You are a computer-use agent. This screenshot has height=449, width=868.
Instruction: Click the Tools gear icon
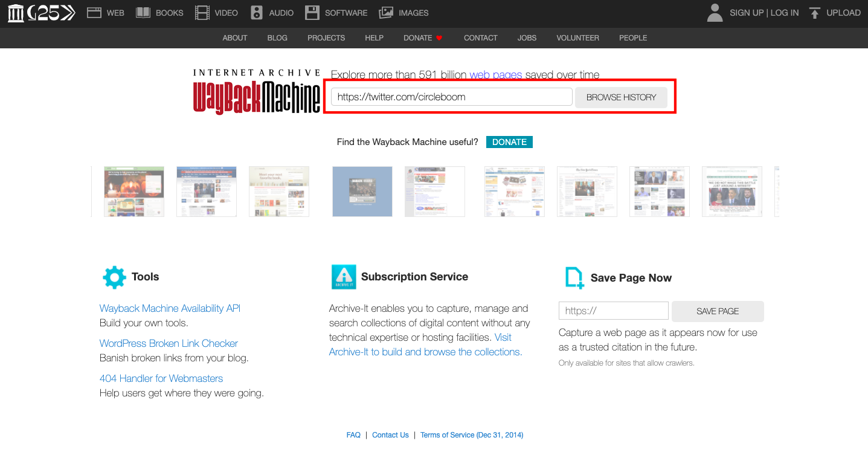click(x=114, y=277)
